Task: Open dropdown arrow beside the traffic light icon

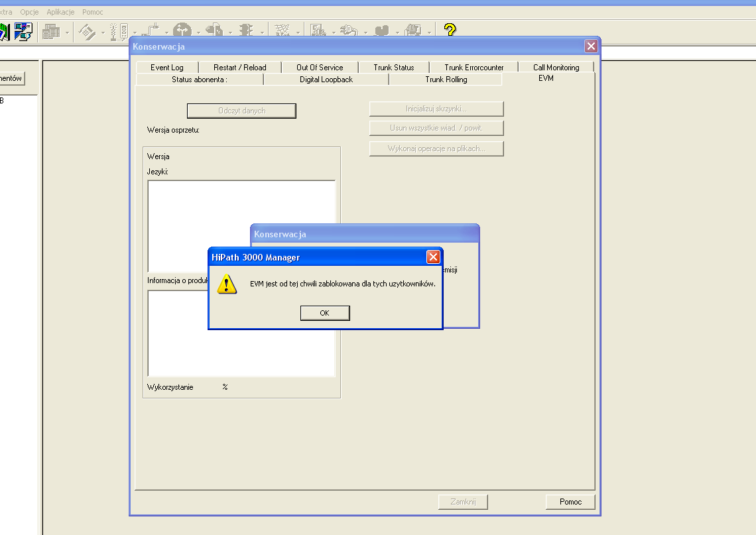Action: pos(262,32)
